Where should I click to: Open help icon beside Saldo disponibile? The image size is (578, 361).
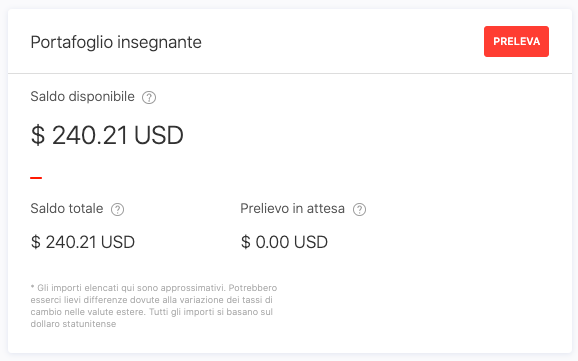pos(149,97)
